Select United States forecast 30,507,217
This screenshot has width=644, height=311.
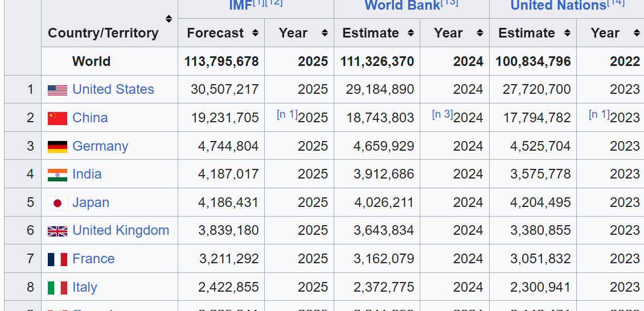coord(225,89)
